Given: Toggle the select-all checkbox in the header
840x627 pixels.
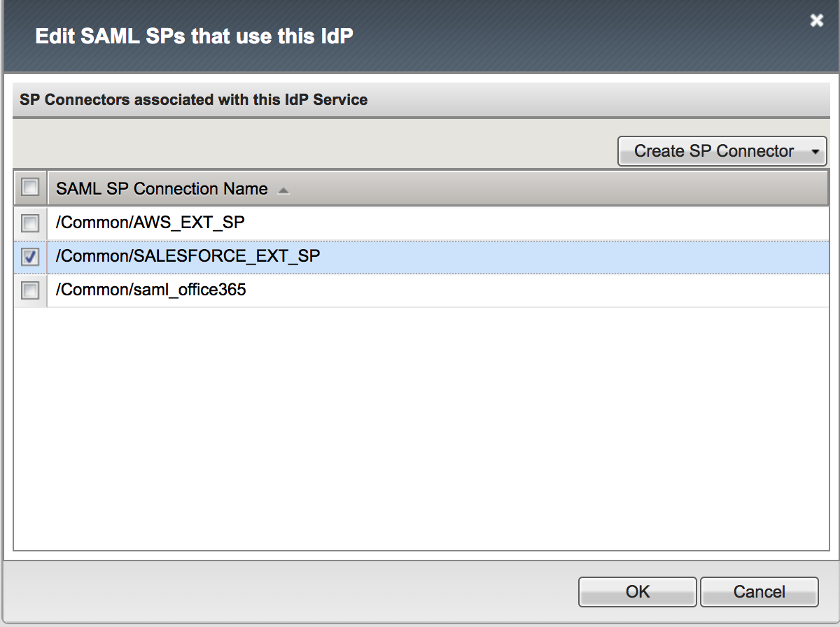Looking at the screenshot, I should click(30, 188).
